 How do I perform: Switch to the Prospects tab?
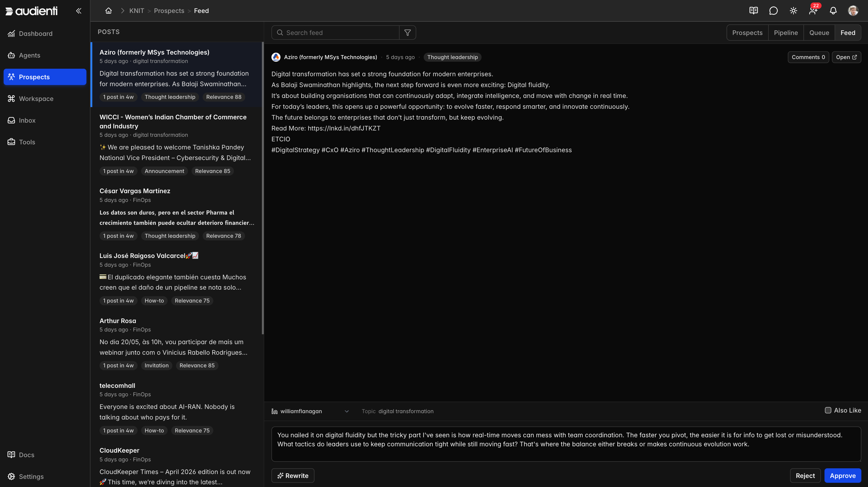pos(747,33)
